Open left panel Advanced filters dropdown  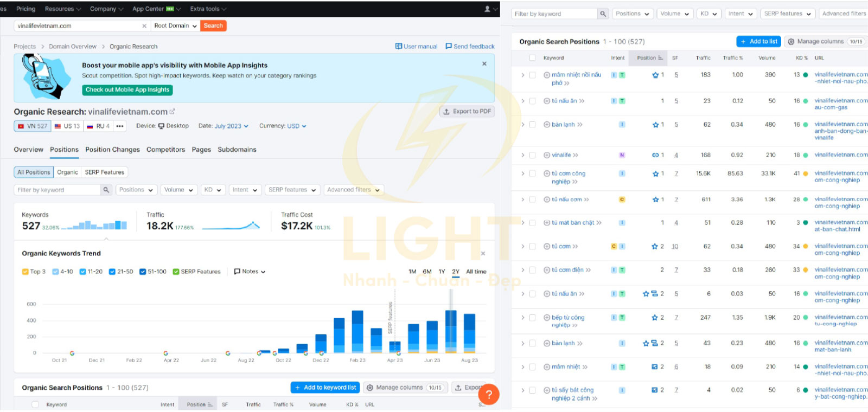pyautogui.click(x=354, y=190)
